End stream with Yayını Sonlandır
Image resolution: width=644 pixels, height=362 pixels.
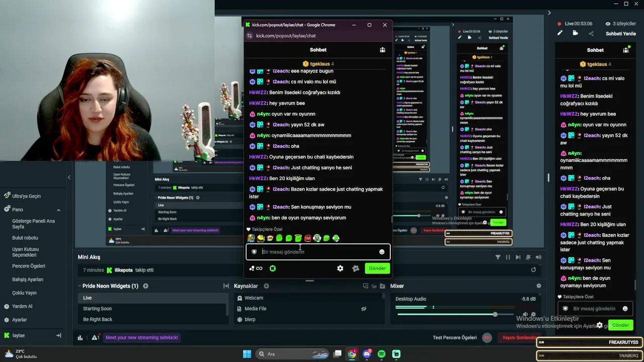pyautogui.click(x=518, y=338)
